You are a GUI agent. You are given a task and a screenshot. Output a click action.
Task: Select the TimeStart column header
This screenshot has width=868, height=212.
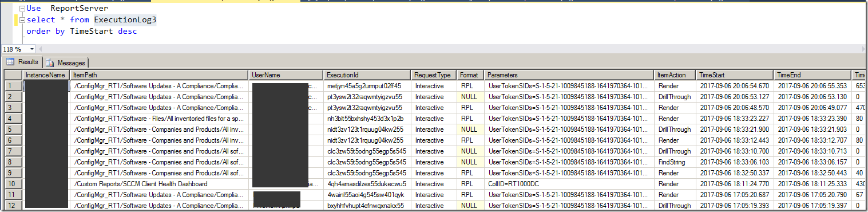tap(735, 75)
